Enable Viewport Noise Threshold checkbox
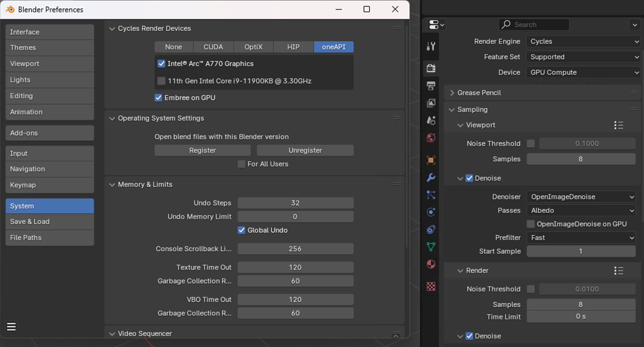644x347 pixels. pyautogui.click(x=531, y=143)
